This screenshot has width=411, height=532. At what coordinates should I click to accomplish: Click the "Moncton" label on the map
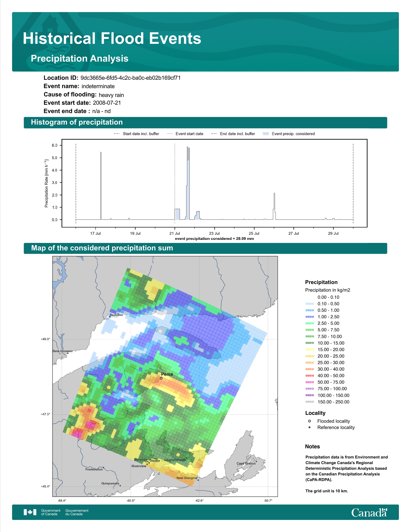coord(141,459)
